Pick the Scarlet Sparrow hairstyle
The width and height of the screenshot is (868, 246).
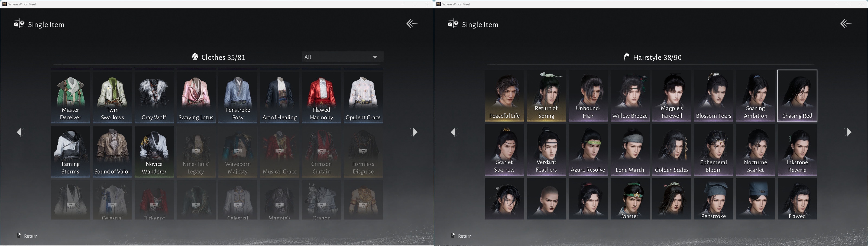504,150
